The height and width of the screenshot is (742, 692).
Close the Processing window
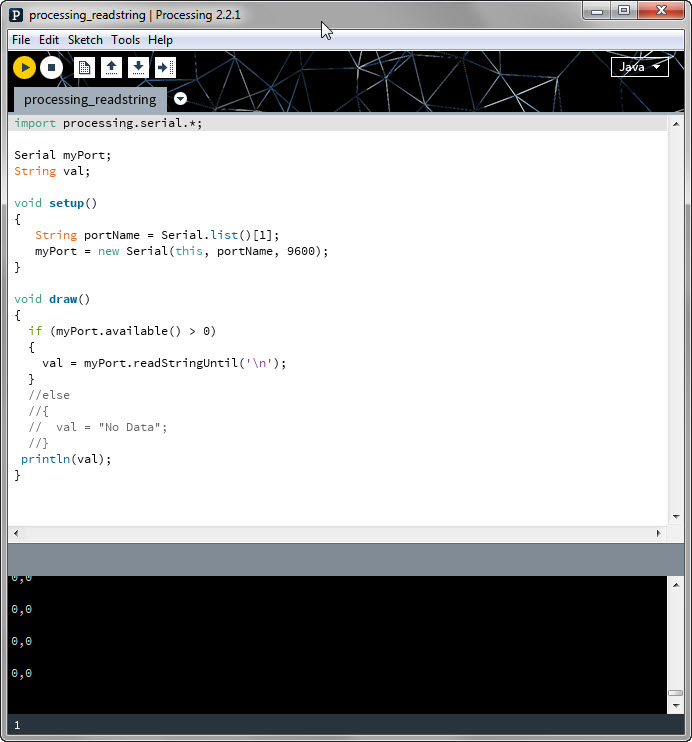pos(661,11)
